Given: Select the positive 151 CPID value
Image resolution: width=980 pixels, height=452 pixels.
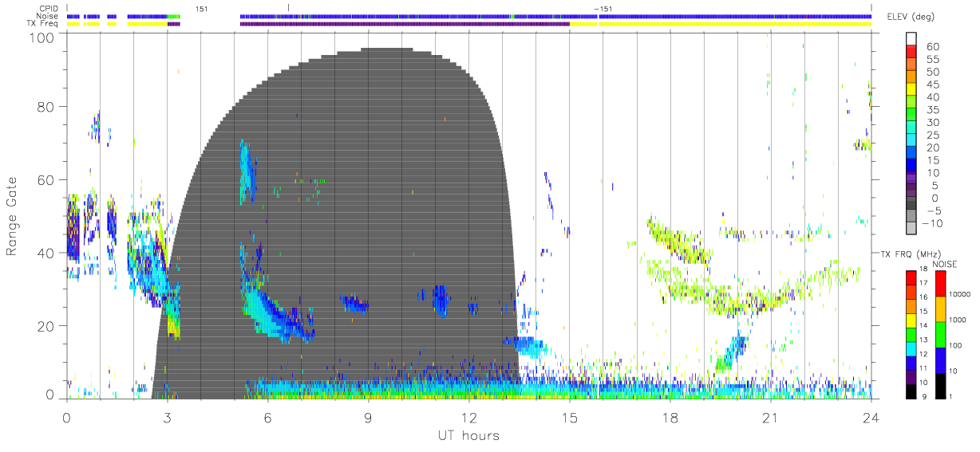Looking at the screenshot, I should [x=201, y=9].
